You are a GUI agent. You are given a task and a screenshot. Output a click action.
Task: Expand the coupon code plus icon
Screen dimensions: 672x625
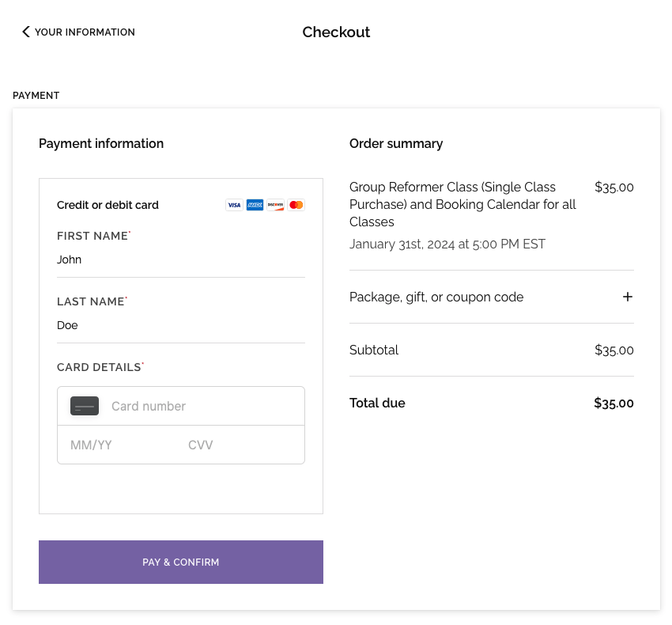(x=628, y=297)
